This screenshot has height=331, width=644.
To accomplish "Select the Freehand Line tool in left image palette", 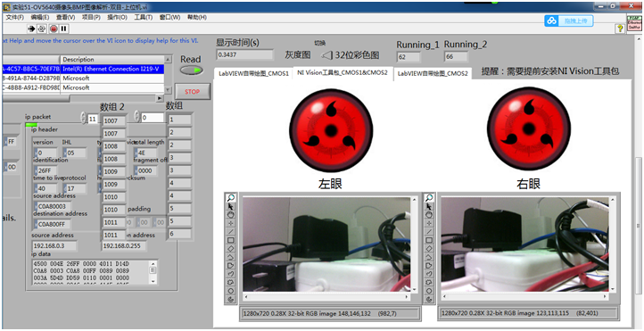I will click(231, 274).
